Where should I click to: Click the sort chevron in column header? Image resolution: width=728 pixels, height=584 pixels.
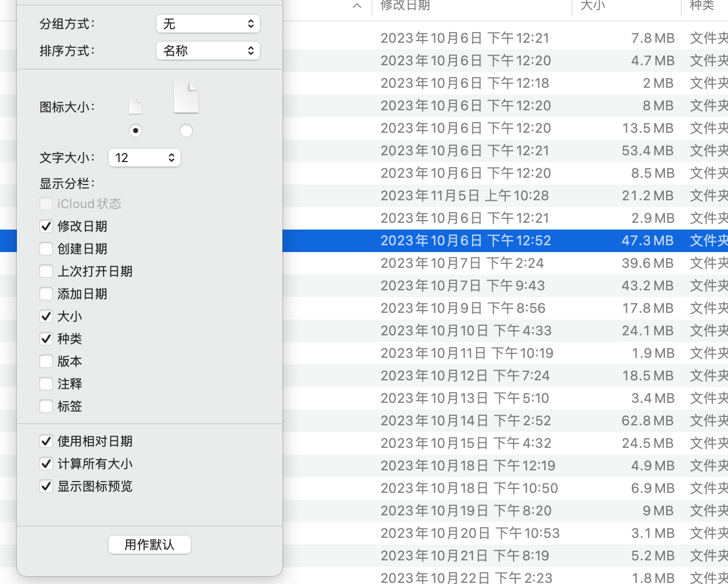point(357,6)
